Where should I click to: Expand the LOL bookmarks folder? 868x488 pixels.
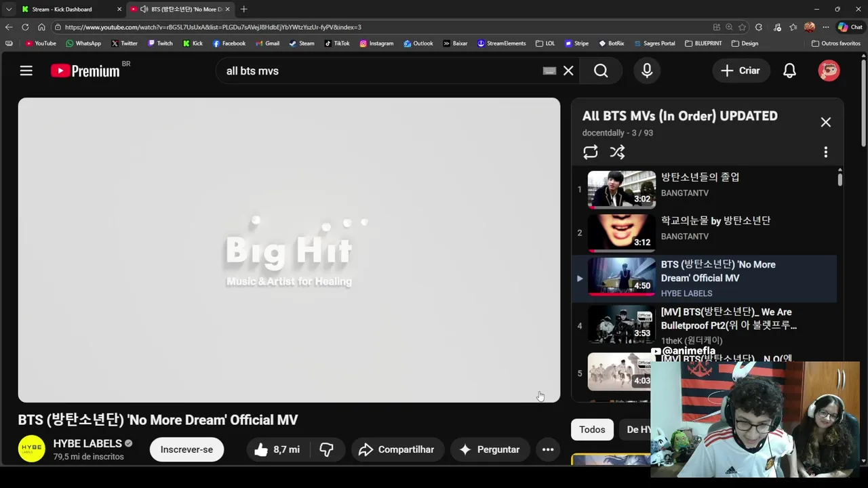(545, 43)
